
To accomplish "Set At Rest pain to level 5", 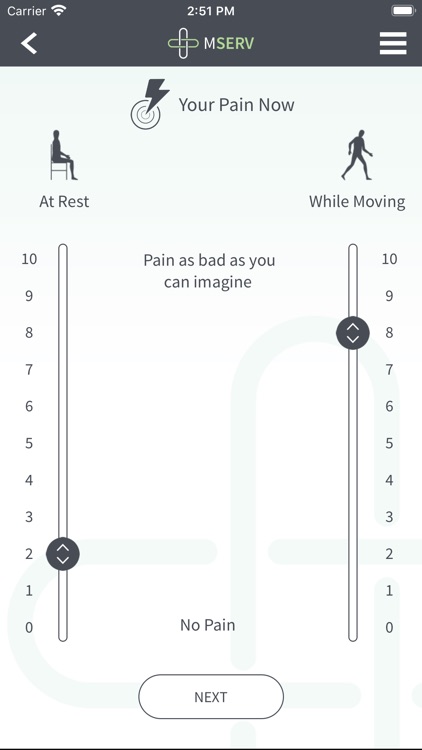I will (x=63, y=443).
